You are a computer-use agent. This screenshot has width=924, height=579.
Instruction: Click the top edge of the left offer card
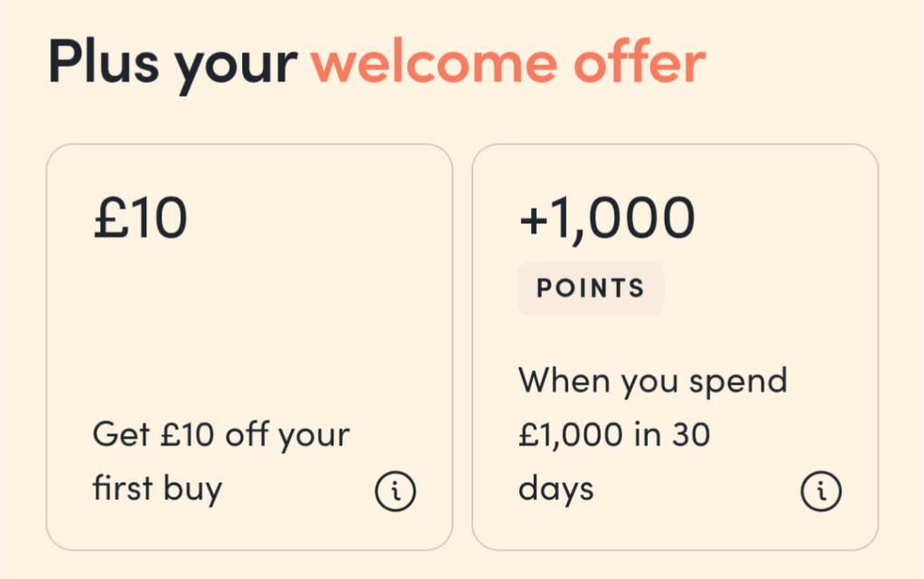pos(249,143)
